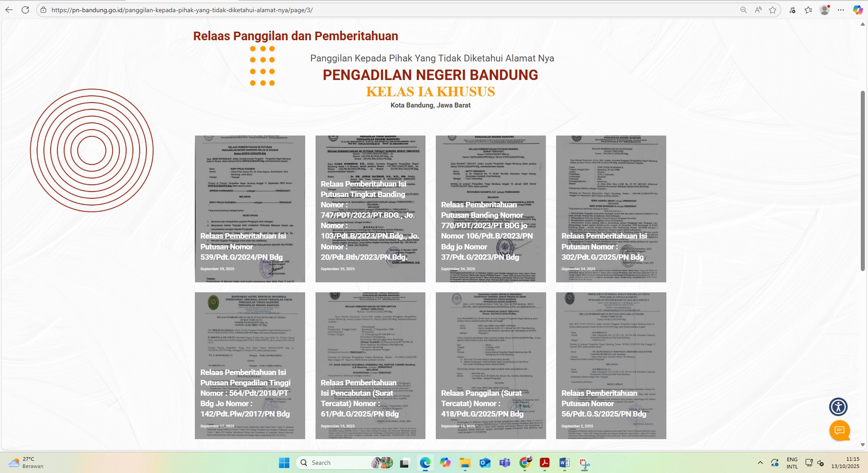Open Relaas Panggilan 418/Pdt.G/2025/PN Bdg post
868x473 pixels.
[482, 403]
